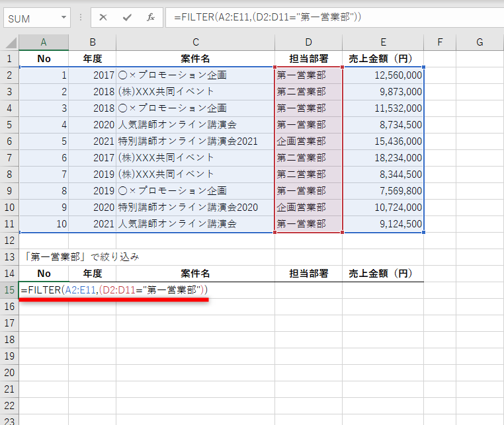
Task: Click '○×プロモーション企画' in row 2
Action: [x=195, y=75]
